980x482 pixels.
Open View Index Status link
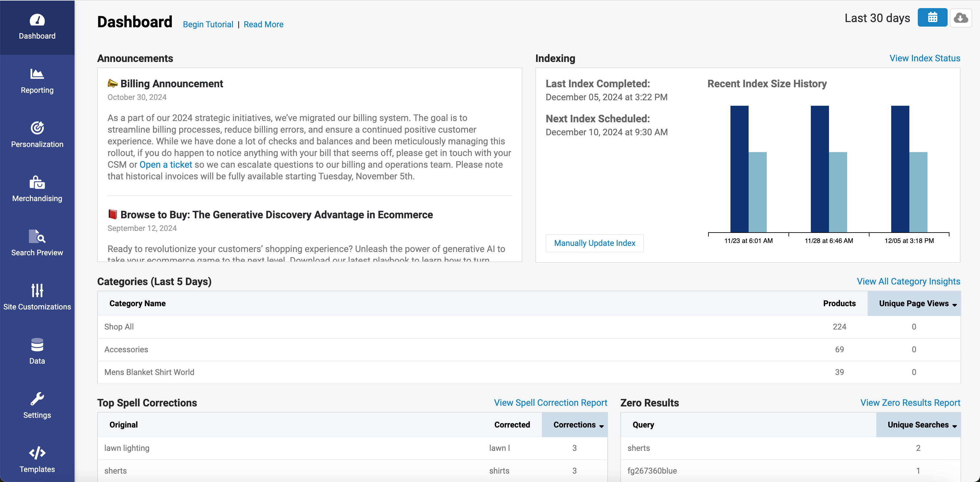925,58
